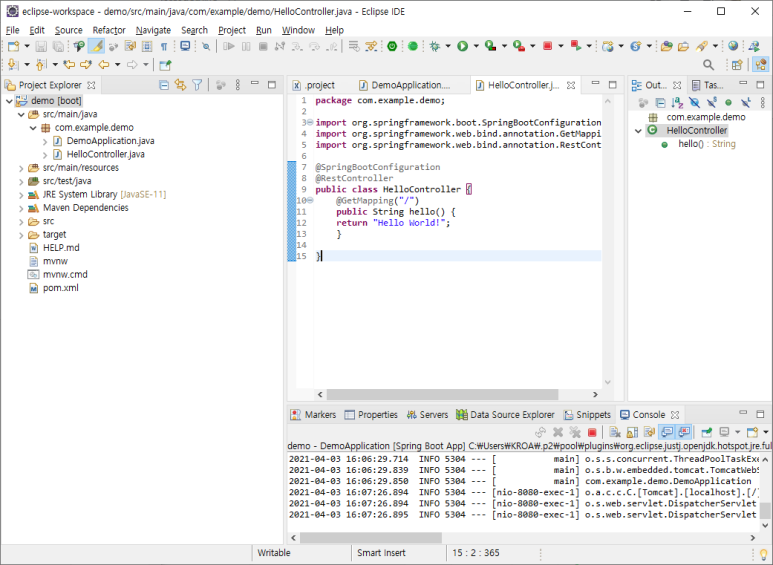Image resolution: width=773 pixels, height=565 pixels.
Task: Click the Open Web Browser globe icon
Action: 733,46
